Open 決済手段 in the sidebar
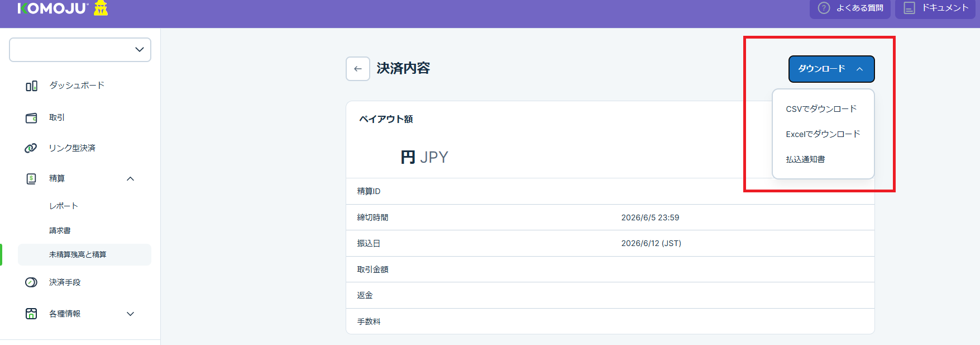Image resolution: width=980 pixels, height=345 pixels. [x=65, y=282]
